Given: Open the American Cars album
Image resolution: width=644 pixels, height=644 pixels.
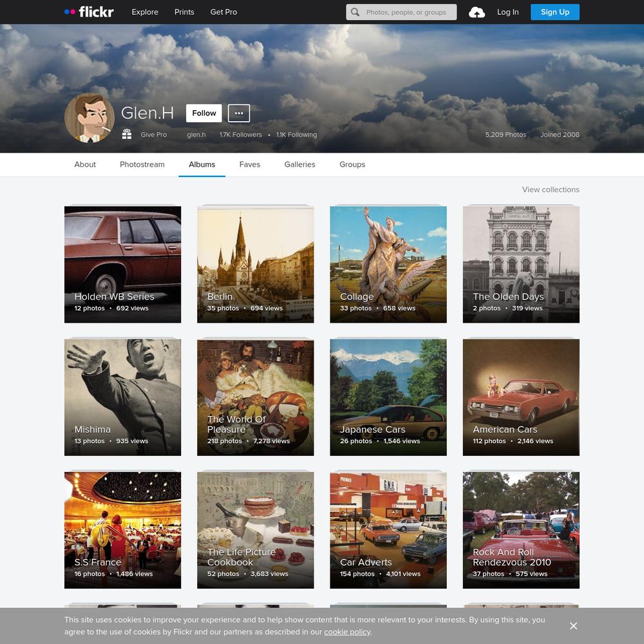Looking at the screenshot, I should pos(521,397).
